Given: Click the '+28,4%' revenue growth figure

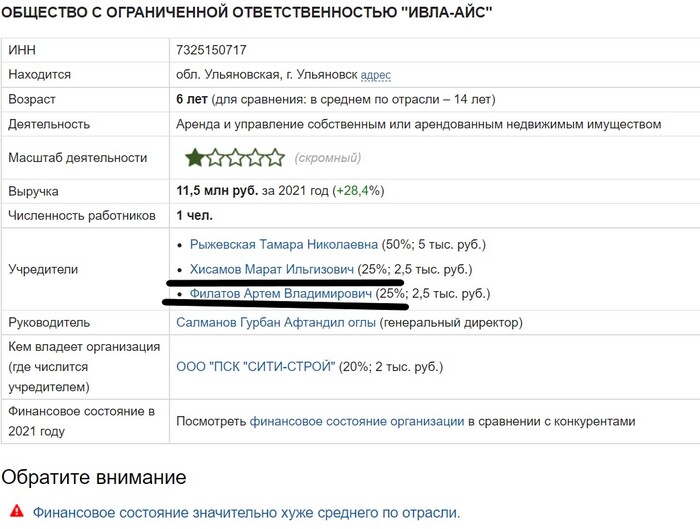Looking at the screenshot, I should [x=358, y=191].
